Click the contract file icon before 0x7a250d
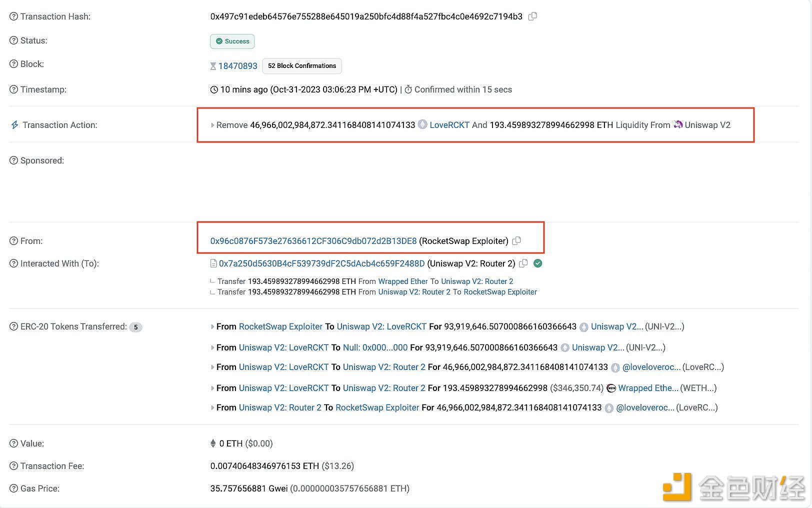The height and width of the screenshot is (508, 812). pos(213,263)
